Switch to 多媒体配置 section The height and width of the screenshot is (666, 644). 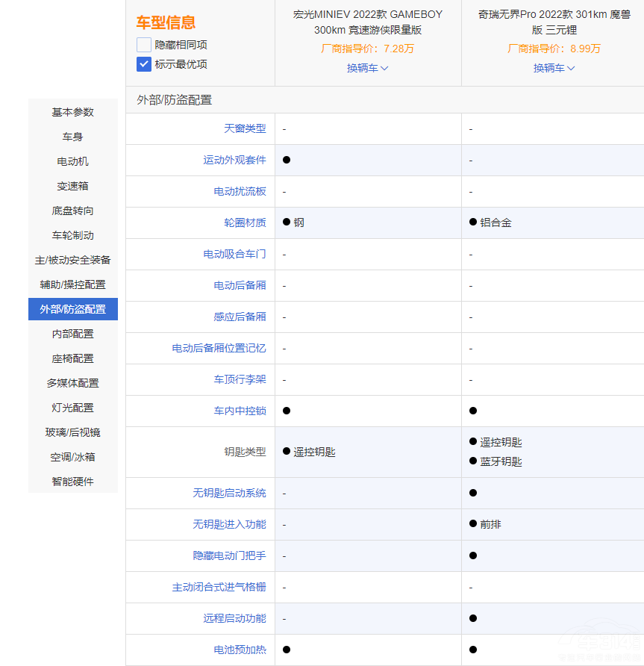coord(73,383)
